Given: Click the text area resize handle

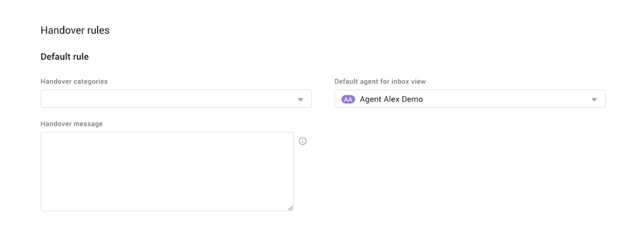Looking at the screenshot, I should coord(291,208).
